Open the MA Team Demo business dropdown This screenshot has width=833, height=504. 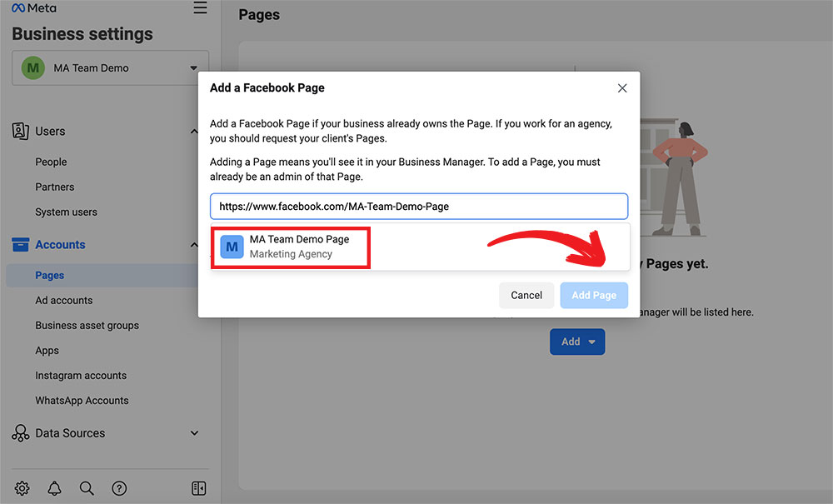[x=110, y=68]
